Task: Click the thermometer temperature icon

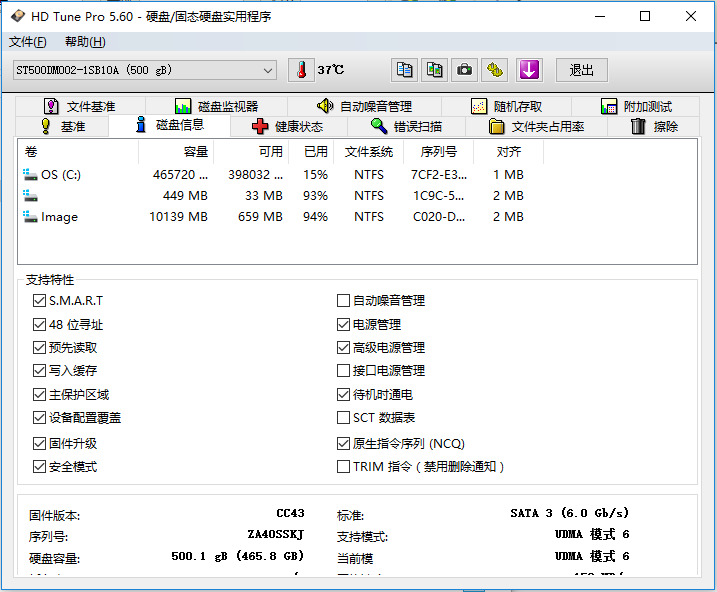Action: coord(301,70)
